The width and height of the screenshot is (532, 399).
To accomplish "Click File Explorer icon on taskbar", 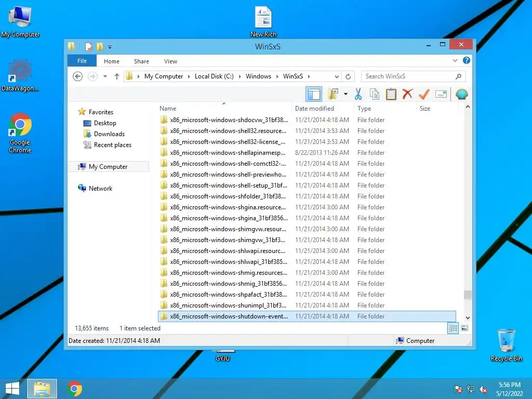I will coord(42,389).
